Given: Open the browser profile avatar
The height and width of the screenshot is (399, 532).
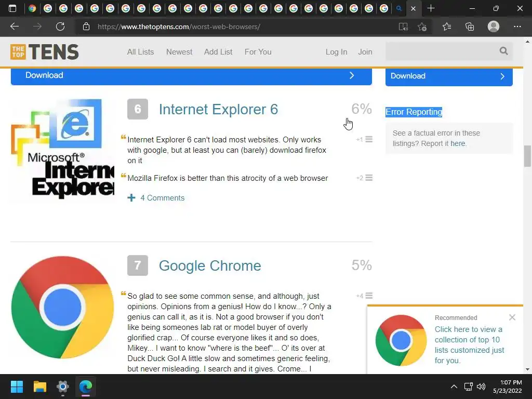Looking at the screenshot, I should pyautogui.click(x=494, y=26).
